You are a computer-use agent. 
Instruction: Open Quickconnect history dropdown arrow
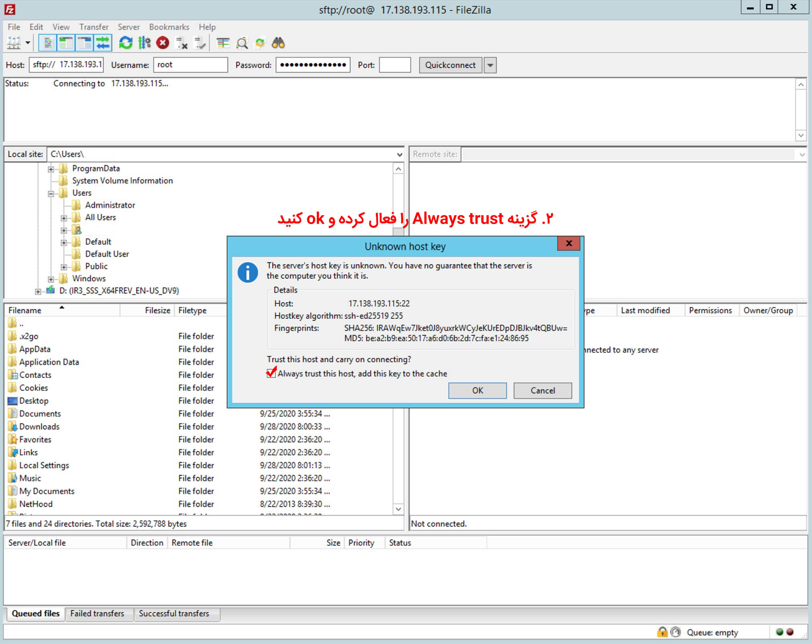tap(490, 65)
